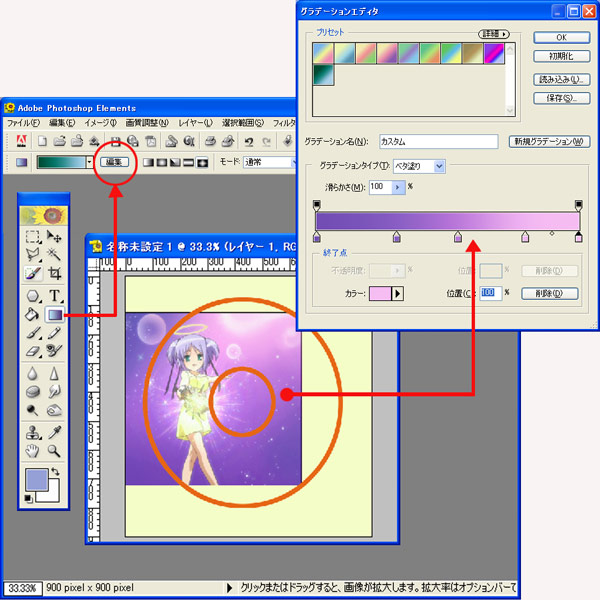Open the カラー swatch arrow menu
The width and height of the screenshot is (600, 600).
(x=398, y=293)
